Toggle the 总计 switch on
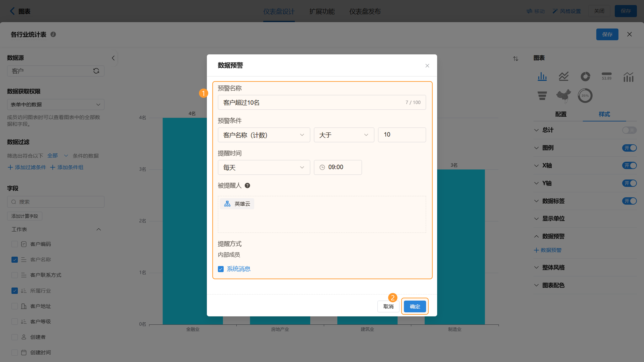 tap(629, 130)
